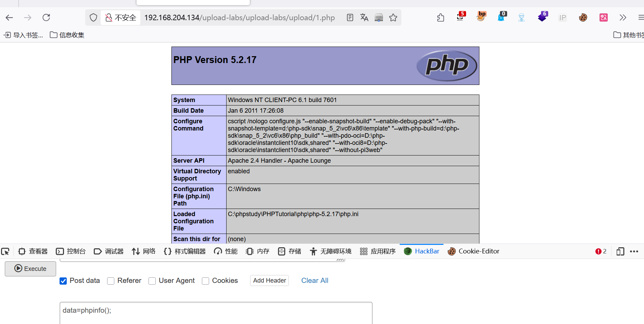Enable the User Agent checkbox
The image size is (644, 324).
[x=152, y=281]
